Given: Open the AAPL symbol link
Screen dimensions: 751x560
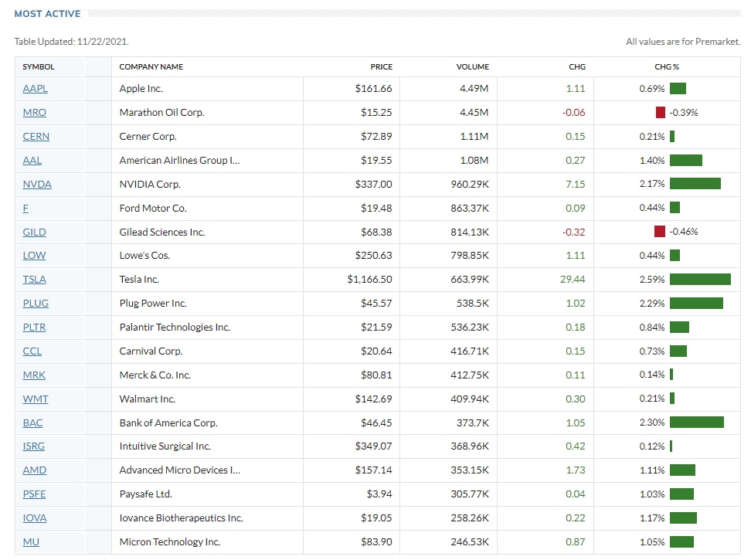Looking at the screenshot, I should click(35, 89).
